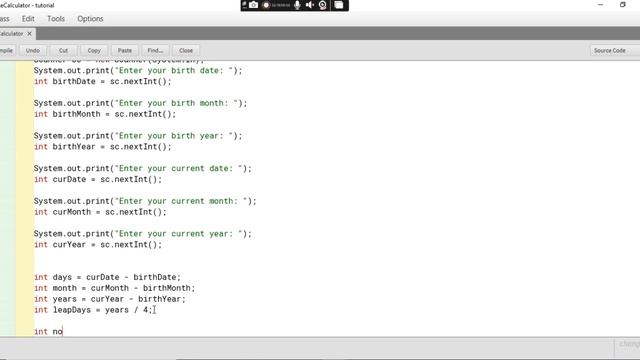Viewport: 640px width, 360px height.
Task: Click the yellow breakpoint margin beside 'int days'
Action: pyautogui.click(x=24, y=277)
